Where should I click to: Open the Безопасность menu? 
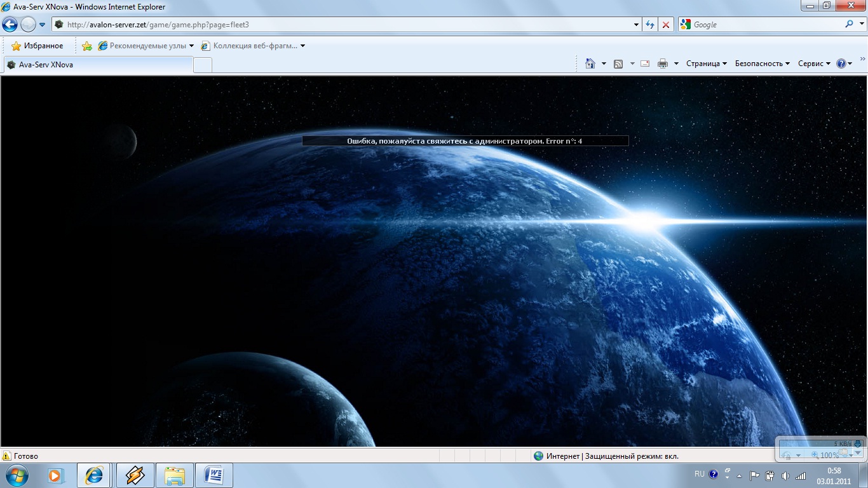762,64
